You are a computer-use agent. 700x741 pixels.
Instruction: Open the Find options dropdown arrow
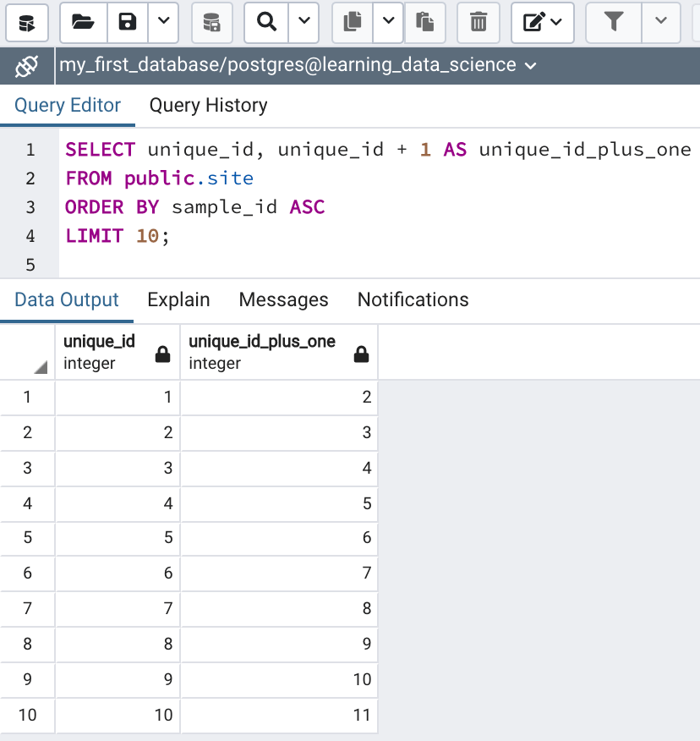(304, 22)
